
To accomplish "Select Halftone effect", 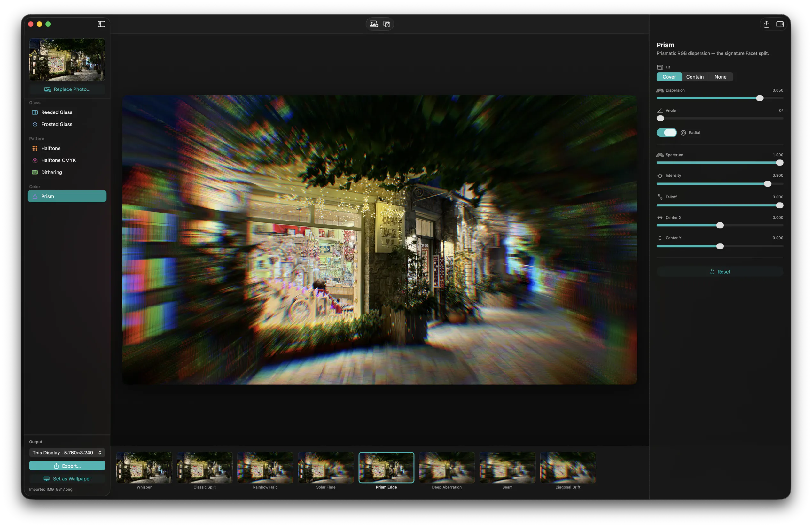I will coord(67,148).
